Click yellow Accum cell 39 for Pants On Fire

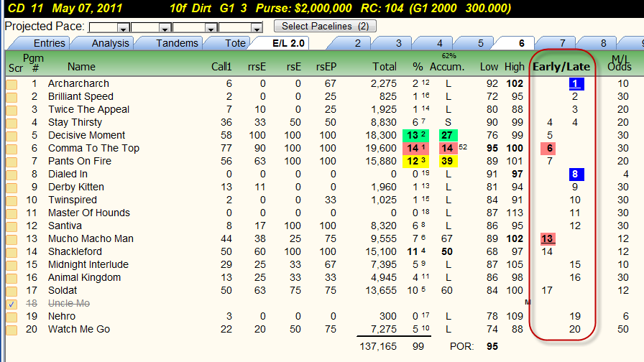447,162
